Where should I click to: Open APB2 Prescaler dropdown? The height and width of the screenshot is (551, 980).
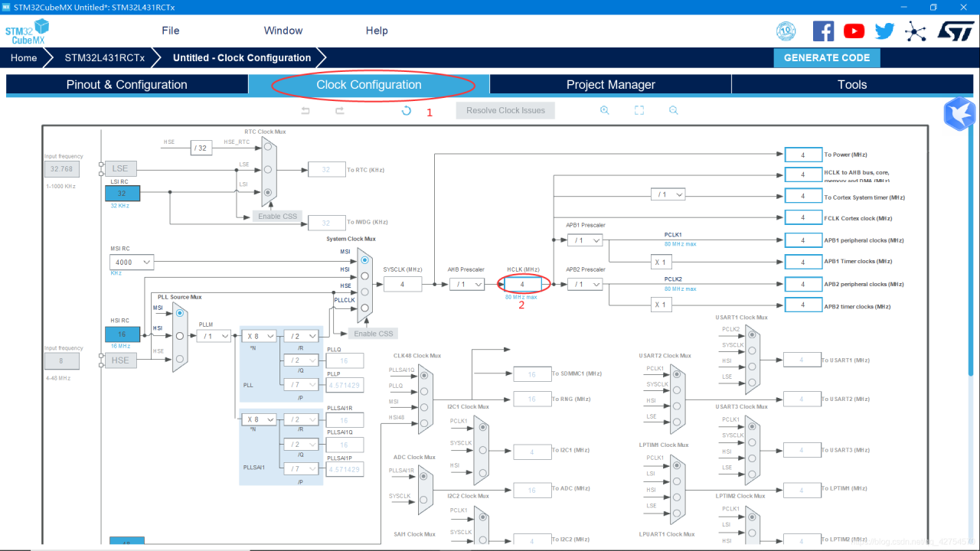pos(585,284)
